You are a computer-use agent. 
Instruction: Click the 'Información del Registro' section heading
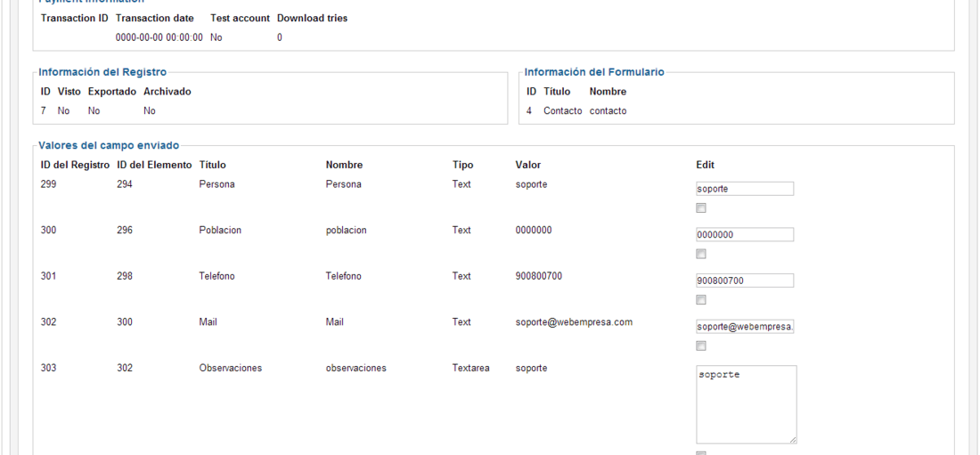coord(102,72)
